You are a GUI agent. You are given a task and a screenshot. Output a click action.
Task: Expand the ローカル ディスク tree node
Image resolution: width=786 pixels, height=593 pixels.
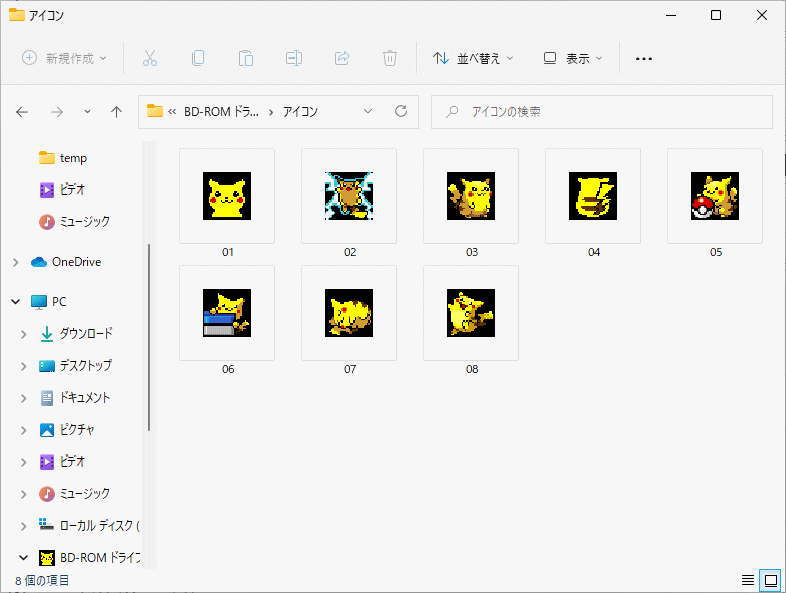click(24, 526)
